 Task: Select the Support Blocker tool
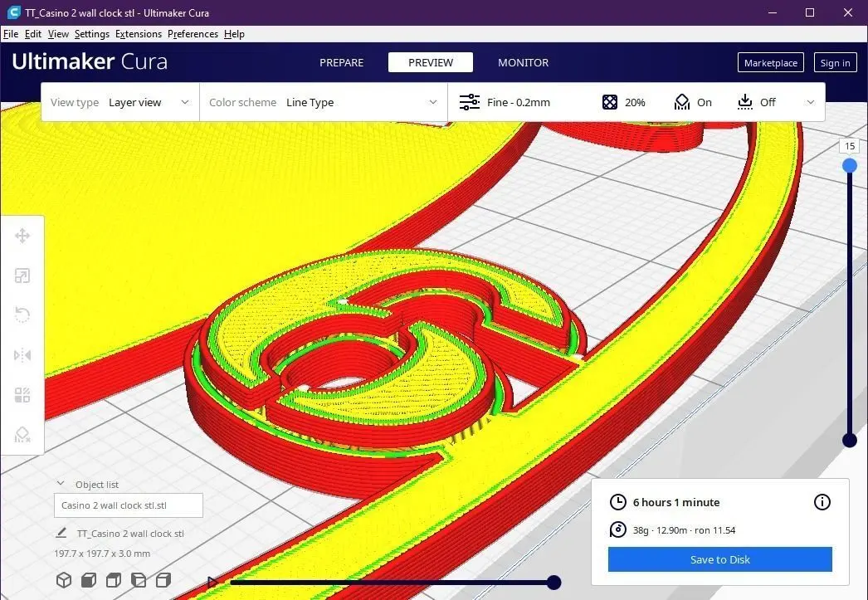[x=22, y=435]
